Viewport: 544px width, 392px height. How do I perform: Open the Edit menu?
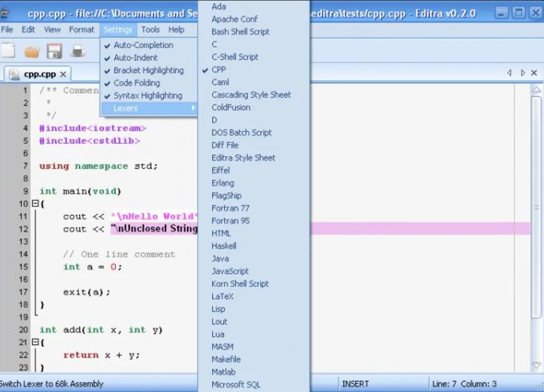28,29
